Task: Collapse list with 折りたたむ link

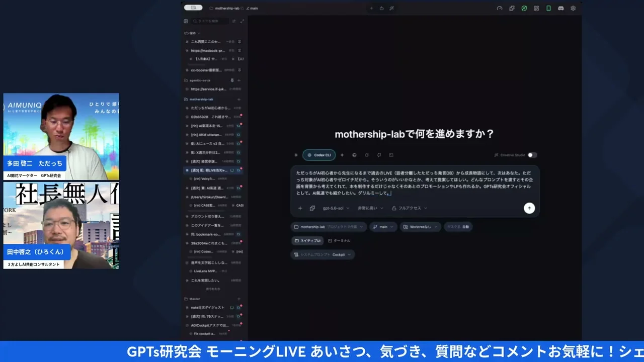Action: [x=213, y=289]
